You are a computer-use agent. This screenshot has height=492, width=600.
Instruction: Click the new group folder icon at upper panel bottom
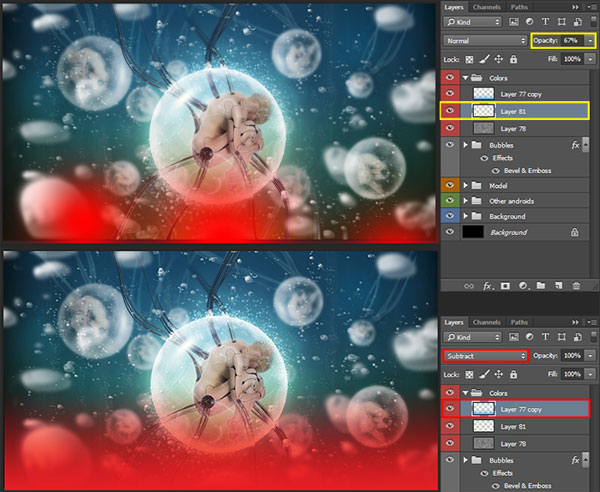[x=541, y=285]
